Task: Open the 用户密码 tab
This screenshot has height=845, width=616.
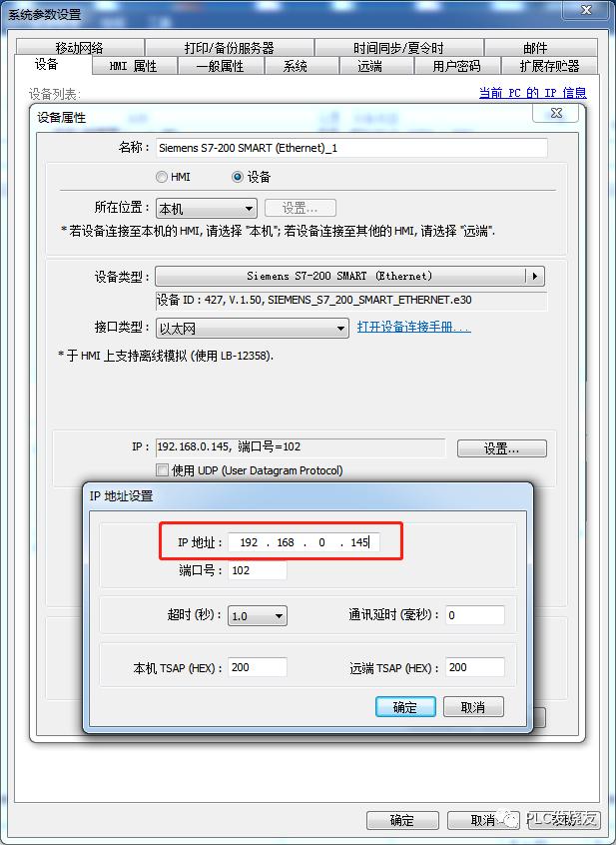Action: [x=456, y=66]
